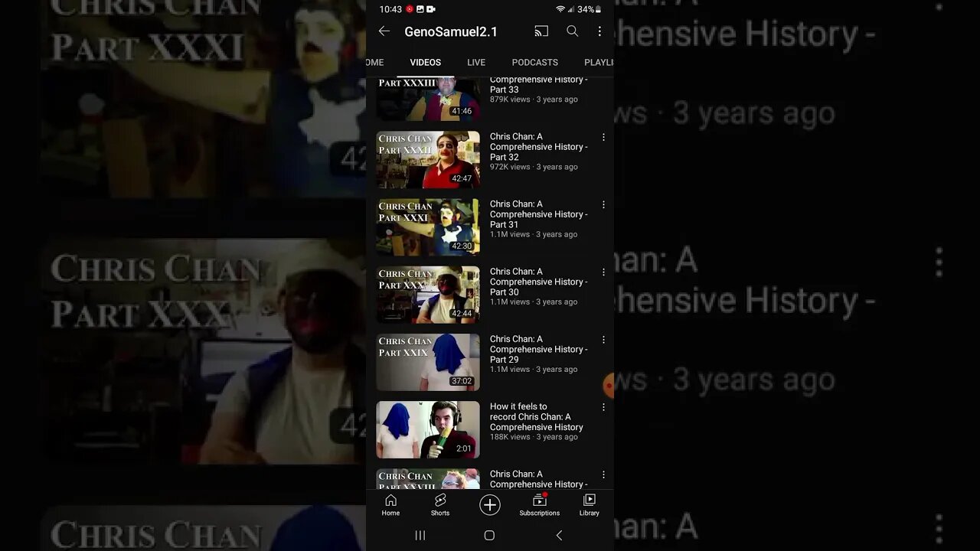Open the options menu for the bottom video
Screen dimensions: 980x551
pyautogui.click(x=603, y=474)
